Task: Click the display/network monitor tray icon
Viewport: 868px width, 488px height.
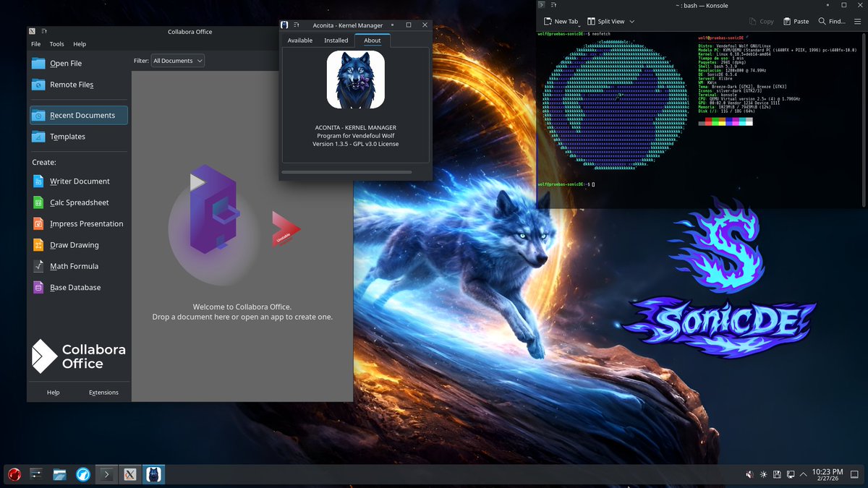Action: click(789, 474)
